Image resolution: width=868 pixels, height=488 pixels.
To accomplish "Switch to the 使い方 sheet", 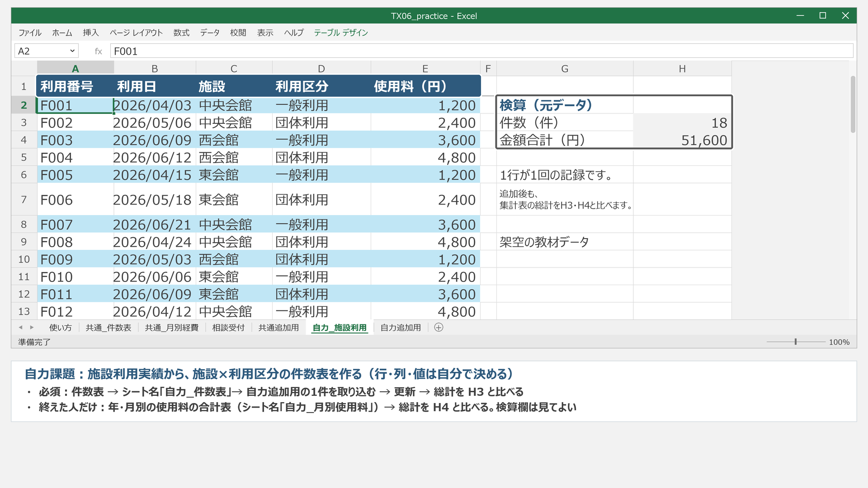I will click(60, 328).
